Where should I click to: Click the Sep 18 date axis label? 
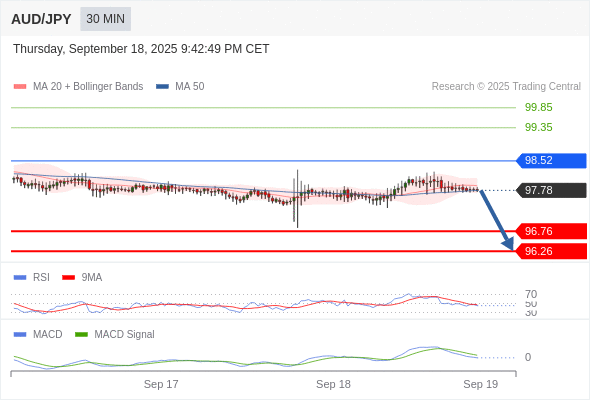tap(333, 384)
